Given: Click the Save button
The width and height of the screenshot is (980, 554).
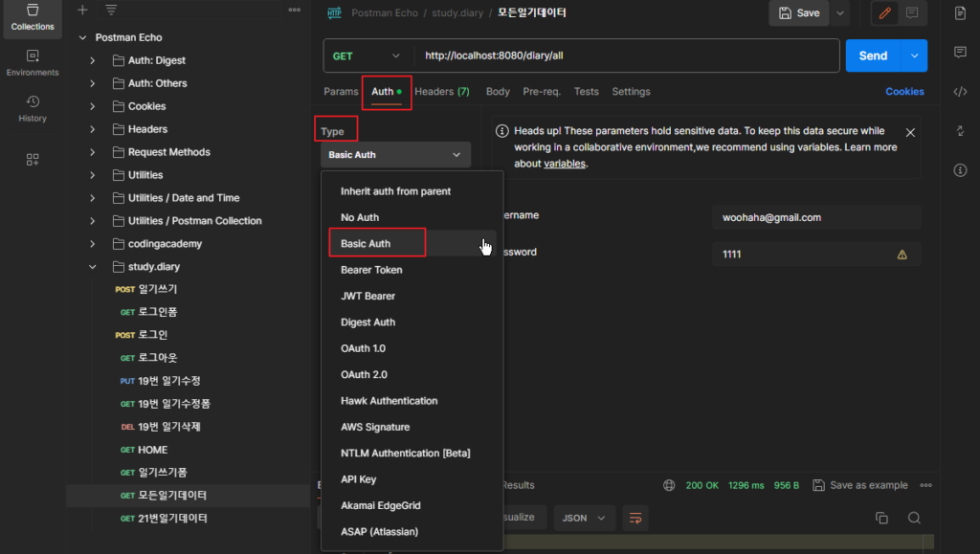Looking at the screenshot, I should [x=799, y=13].
